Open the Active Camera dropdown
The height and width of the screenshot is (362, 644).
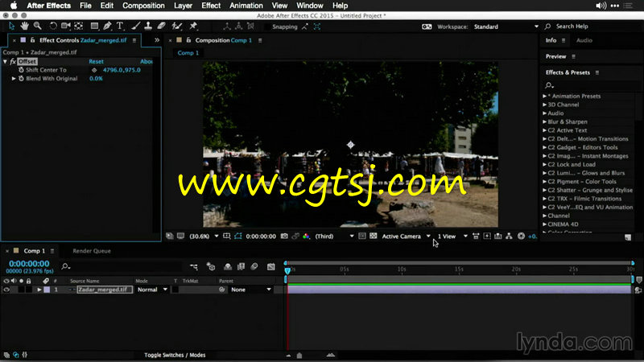coord(406,237)
